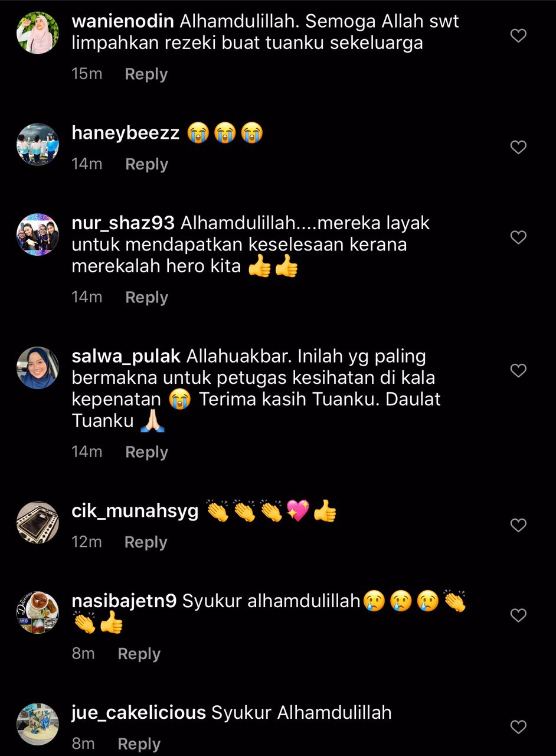Viewport: 556px width, 756px height.
Task: Tap the heart next to salwa_pulak's comment
Action: pyautogui.click(x=518, y=370)
